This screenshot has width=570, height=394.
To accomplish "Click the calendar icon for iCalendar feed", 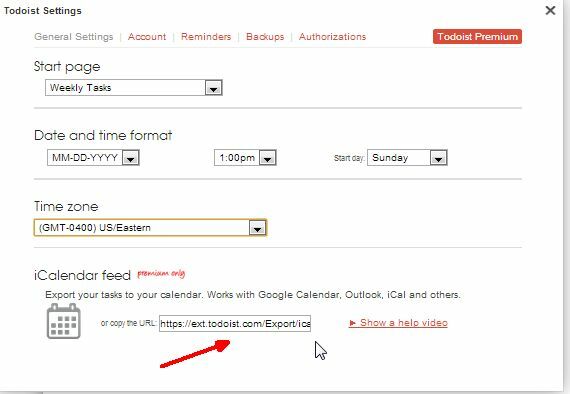I will click(64, 321).
